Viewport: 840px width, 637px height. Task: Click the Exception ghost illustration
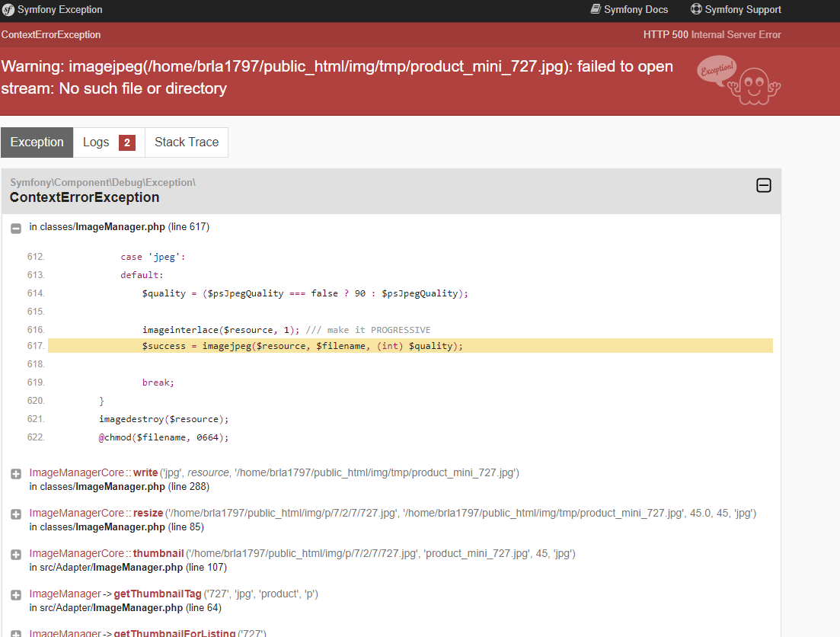pos(739,80)
